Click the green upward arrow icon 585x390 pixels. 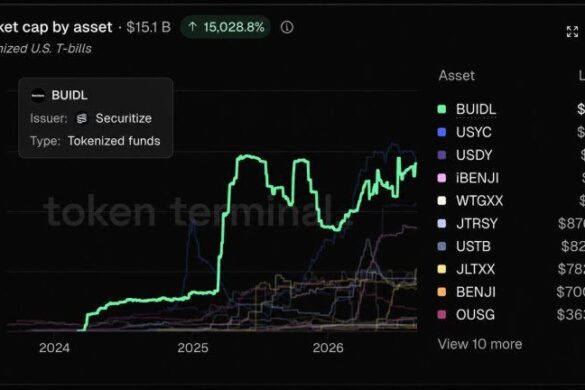193,27
